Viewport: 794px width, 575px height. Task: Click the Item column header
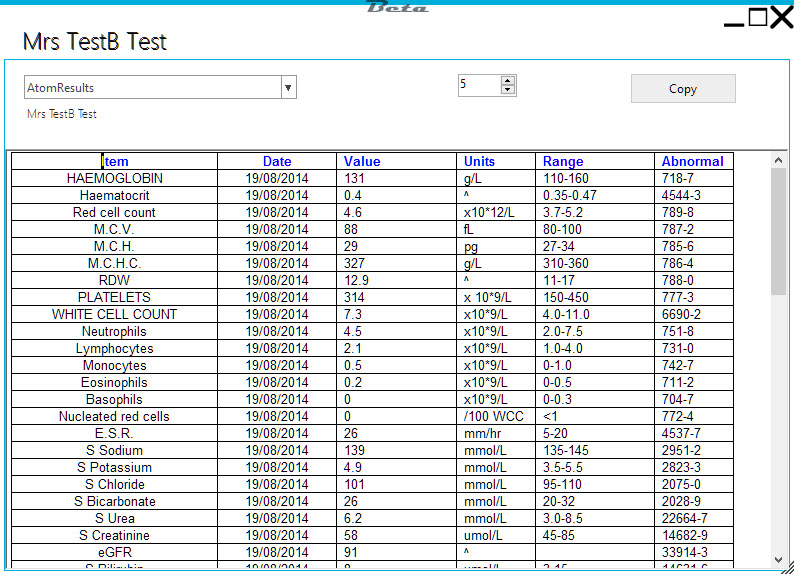click(114, 161)
